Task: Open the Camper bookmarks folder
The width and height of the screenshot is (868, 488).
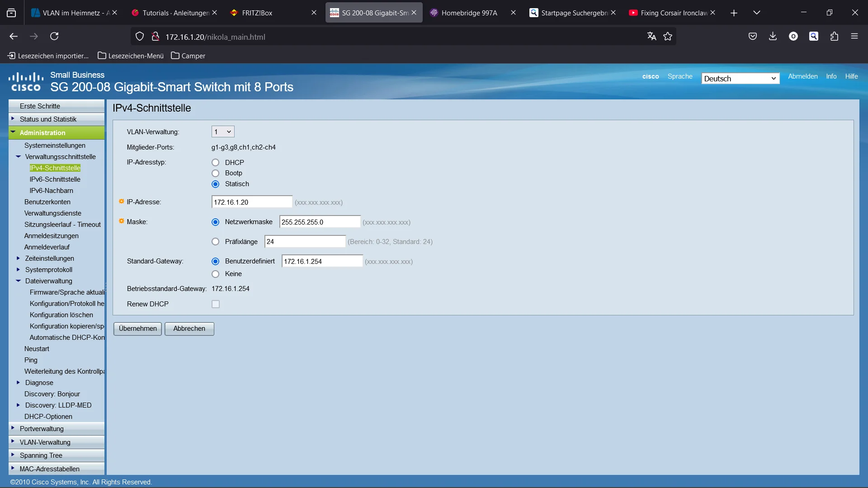Action: click(x=188, y=56)
